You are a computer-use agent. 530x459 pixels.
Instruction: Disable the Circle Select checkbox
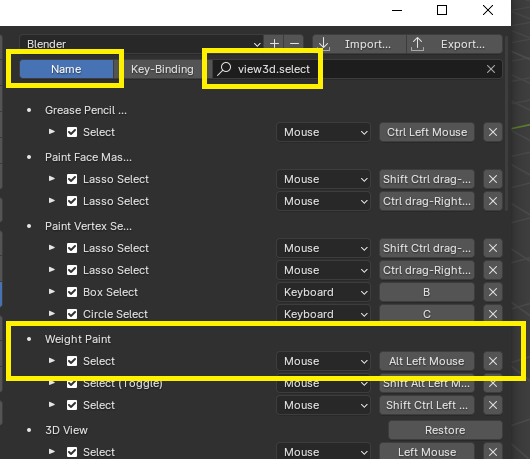point(72,314)
